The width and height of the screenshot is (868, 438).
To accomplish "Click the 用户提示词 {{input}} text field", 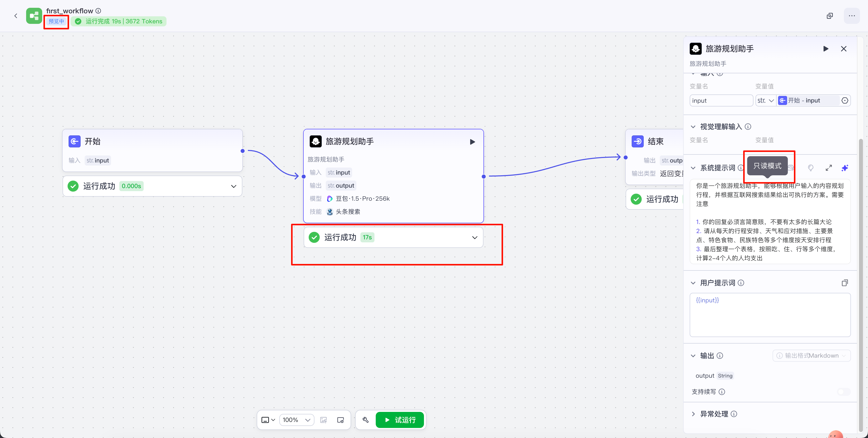I will pos(770,315).
